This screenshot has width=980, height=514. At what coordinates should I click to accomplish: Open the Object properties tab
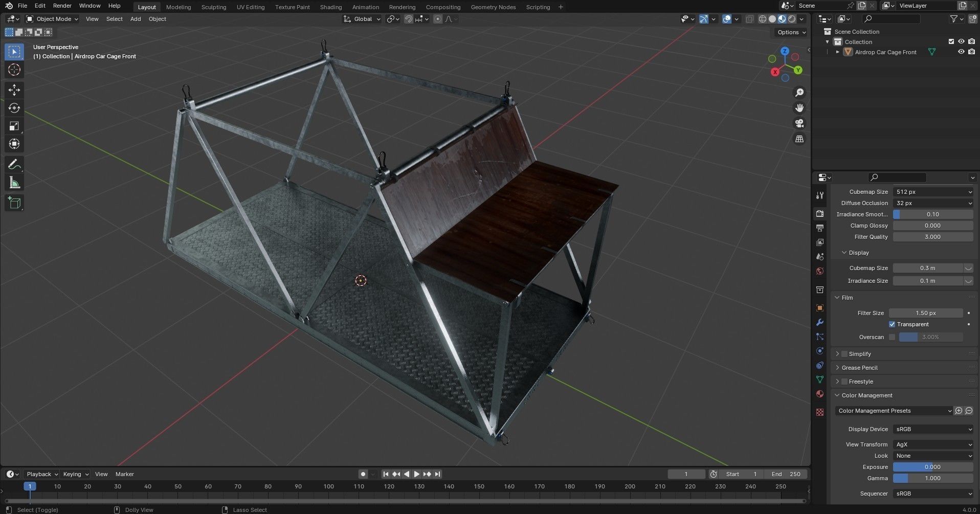pyautogui.click(x=820, y=308)
